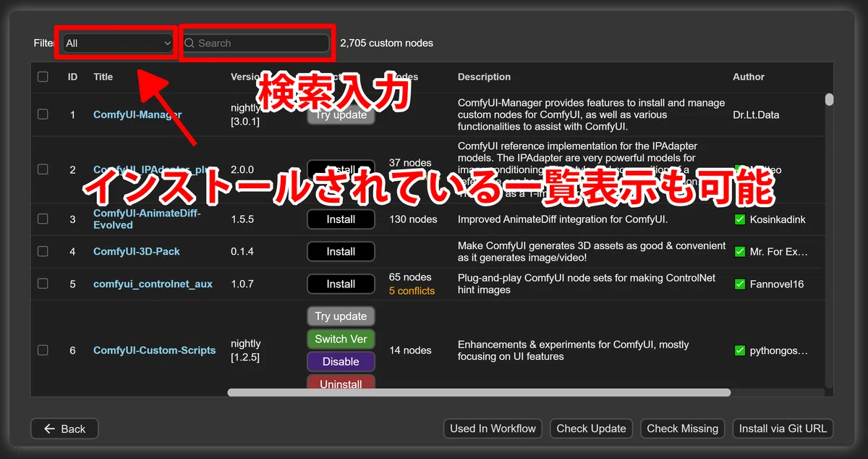
Task: Sort by the Author column header
Action: (x=749, y=77)
